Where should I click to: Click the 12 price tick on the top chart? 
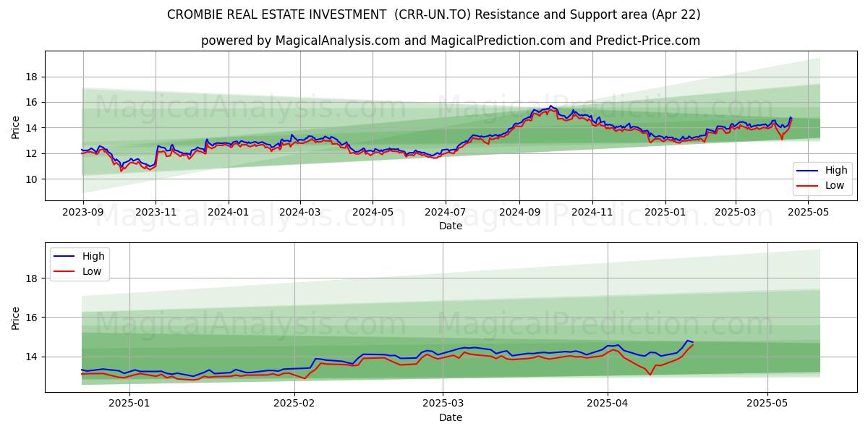pos(33,154)
